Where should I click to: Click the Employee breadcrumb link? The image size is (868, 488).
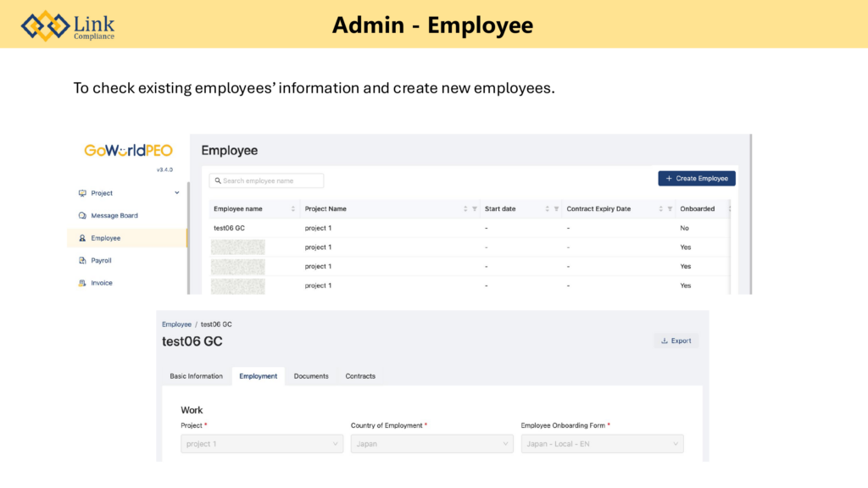[x=176, y=324]
